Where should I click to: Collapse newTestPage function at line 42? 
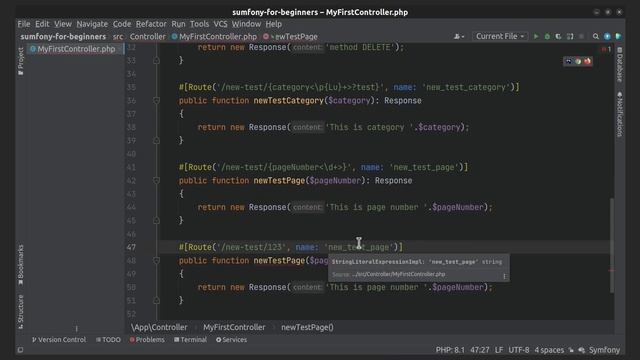click(x=156, y=180)
